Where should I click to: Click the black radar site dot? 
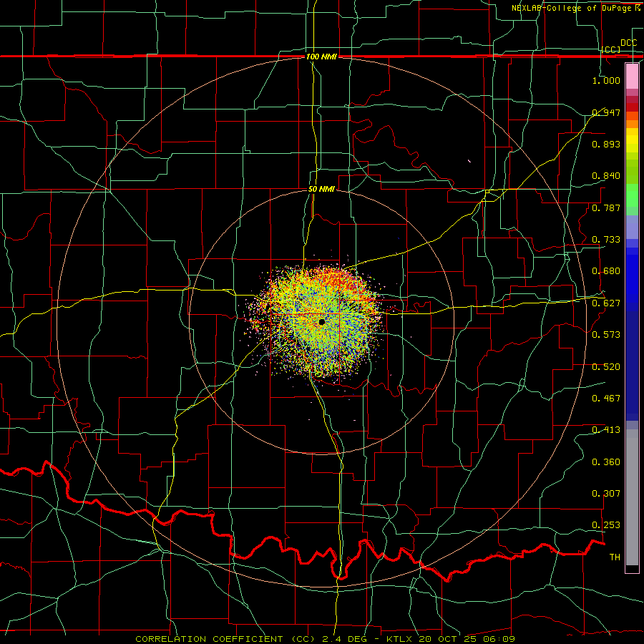coord(321,322)
